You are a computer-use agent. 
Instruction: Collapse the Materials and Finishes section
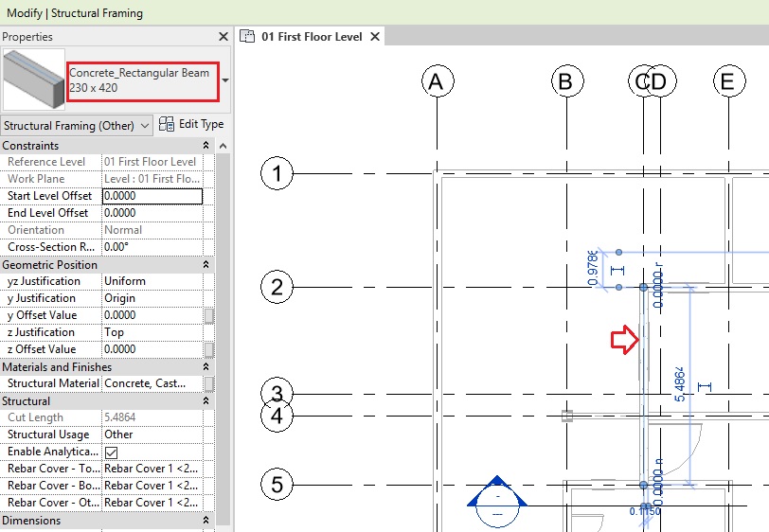tap(206, 367)
